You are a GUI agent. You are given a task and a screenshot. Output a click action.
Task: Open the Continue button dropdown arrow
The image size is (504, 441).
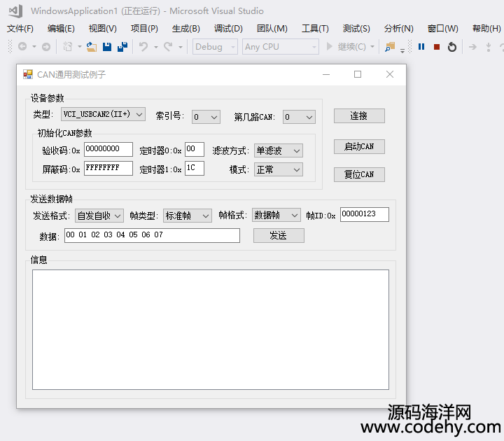[372, 47]
